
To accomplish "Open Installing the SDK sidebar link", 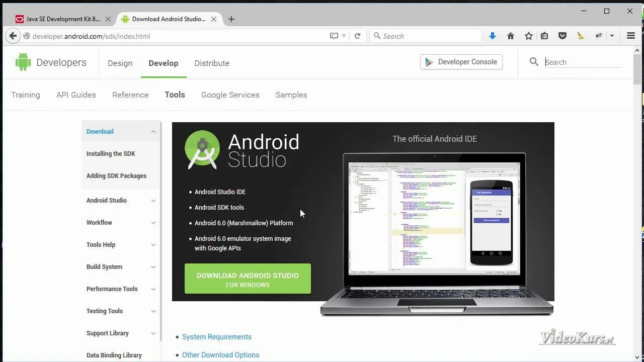I will (111, 154).
